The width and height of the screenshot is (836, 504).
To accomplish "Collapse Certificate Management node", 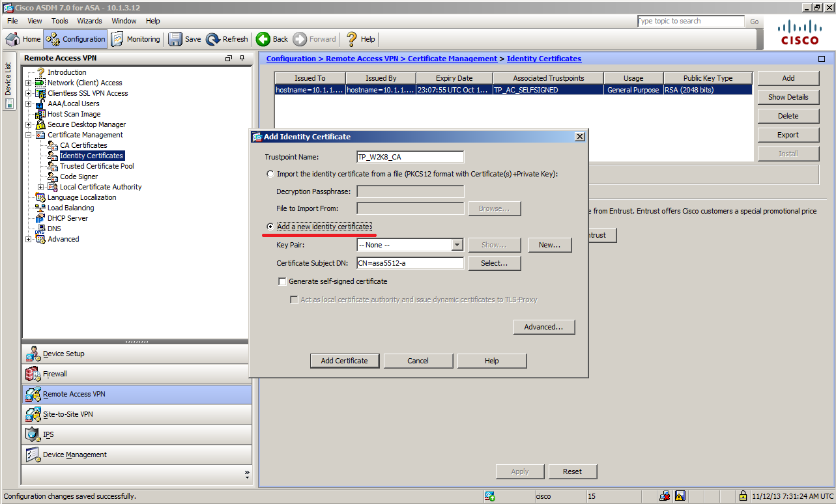I will [x=28, y=135].
